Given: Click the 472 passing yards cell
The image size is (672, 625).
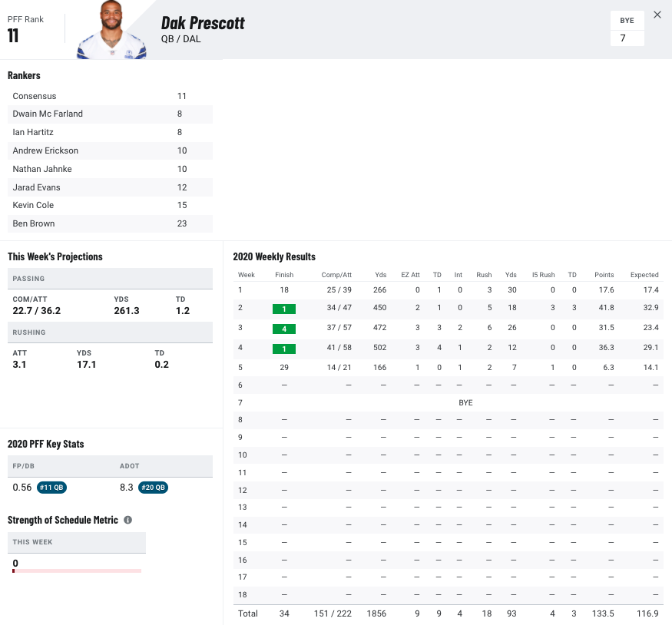Looking at the screenshot, I should click(x=379, y=328).
